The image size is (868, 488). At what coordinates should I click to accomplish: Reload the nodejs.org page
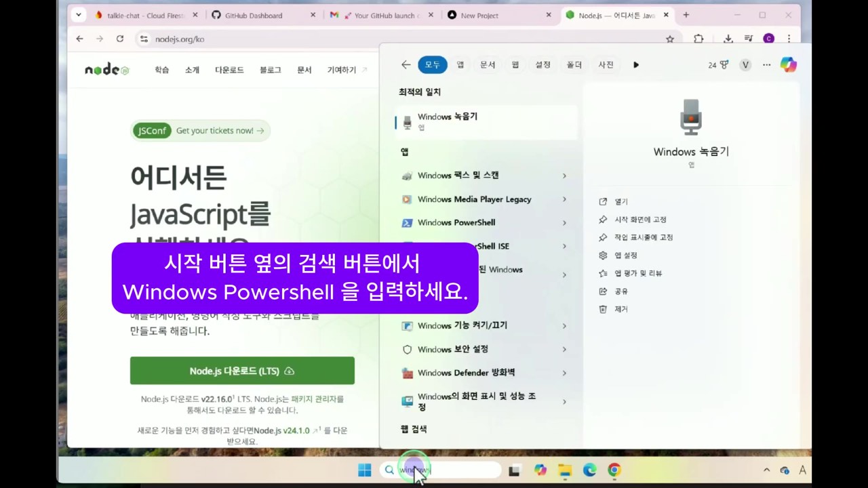click(x=120, y=39)
